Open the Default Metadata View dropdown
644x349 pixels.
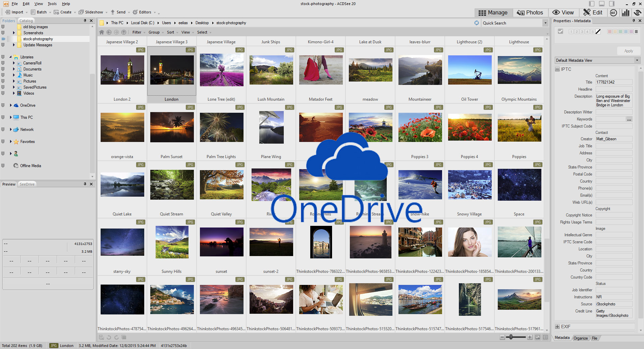pos(637,60)
